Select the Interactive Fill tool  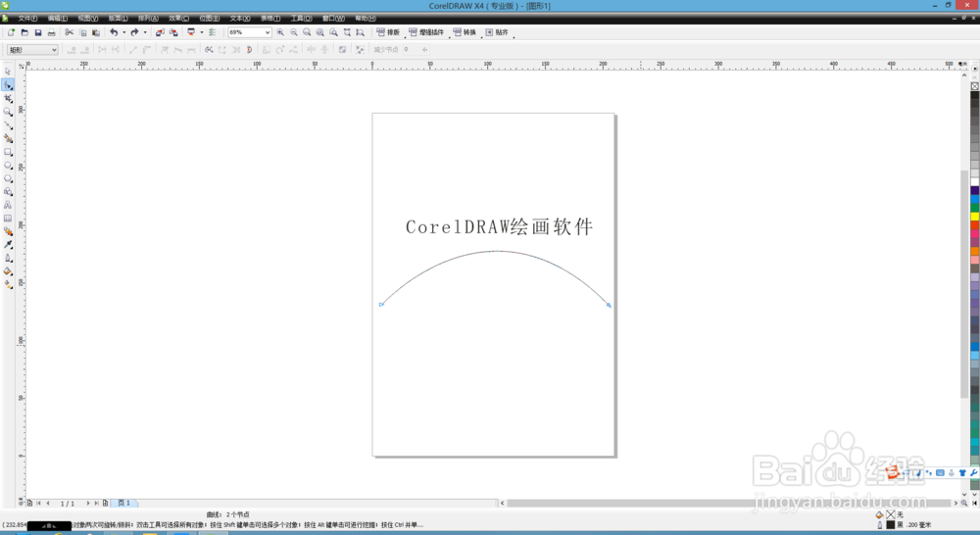[8, 284]
